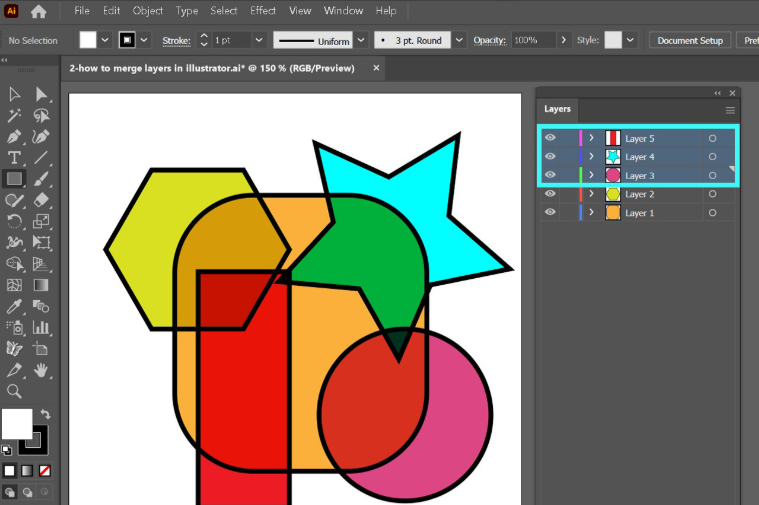759x505 pixels.
Task: Choose the Hand tool
Action: [42, 370]
